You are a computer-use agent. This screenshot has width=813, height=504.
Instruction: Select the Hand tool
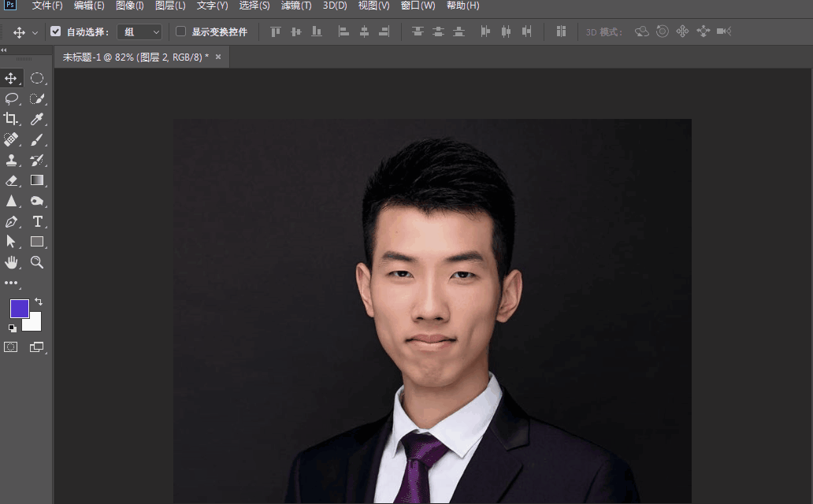tap(11, 262)
